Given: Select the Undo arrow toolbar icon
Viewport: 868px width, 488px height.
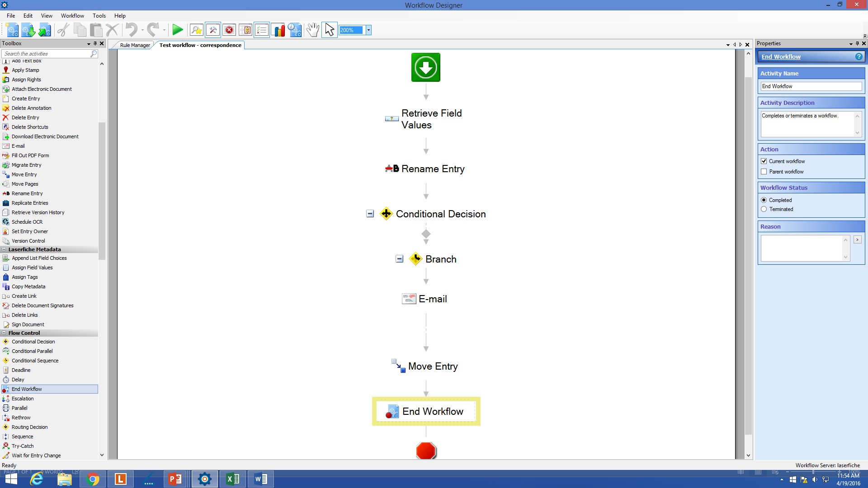Looking at the screenshot, I should point(131,30).
